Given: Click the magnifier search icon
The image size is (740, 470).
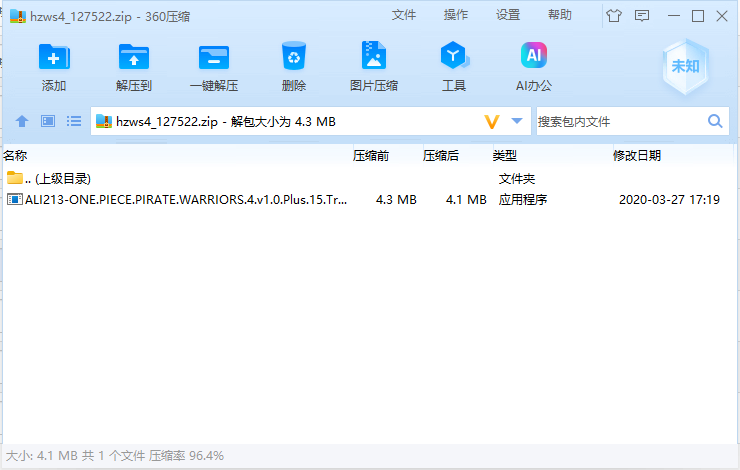Looking at the screenshot, I should click(715, 121).
